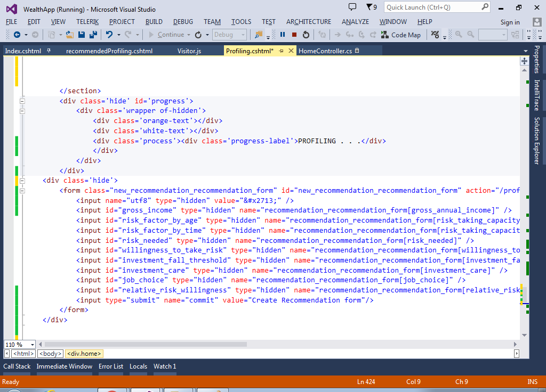Image resolution: width=546 pixels, height=392 pixels.
Task: Open the ARCHITECTURE menu
Action: tap(309, 21)
